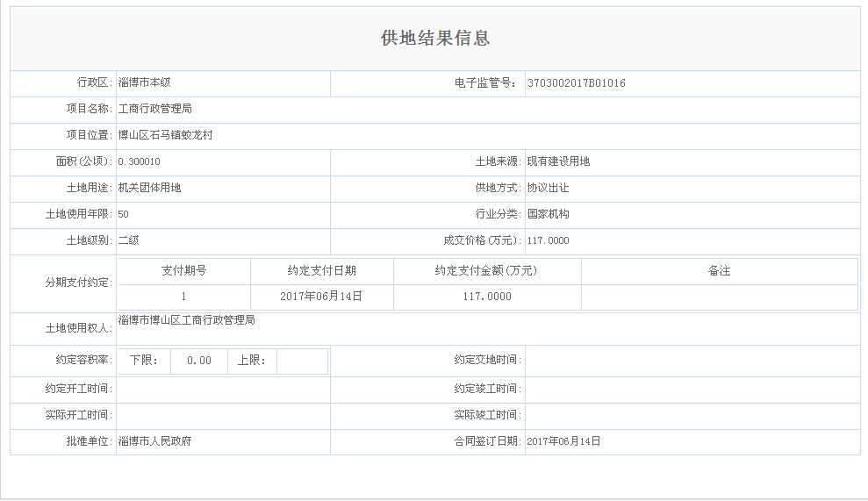This screenshot has width=868, height=501.
Task: Click the 约定容积率 label
Action: coord(84,360)
